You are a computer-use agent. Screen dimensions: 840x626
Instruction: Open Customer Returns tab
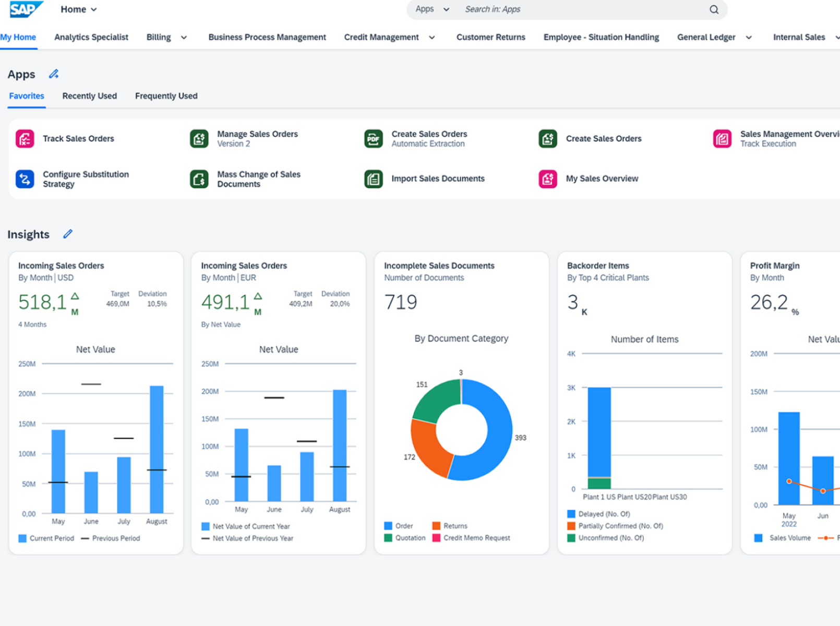(491, 38)
